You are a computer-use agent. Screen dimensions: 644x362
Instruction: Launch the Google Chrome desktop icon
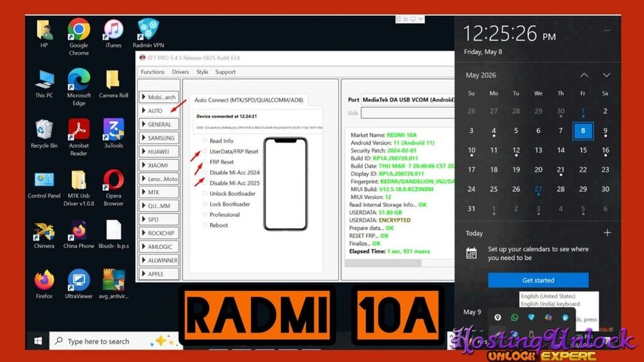pyautogui.click(x=78, y=37)
